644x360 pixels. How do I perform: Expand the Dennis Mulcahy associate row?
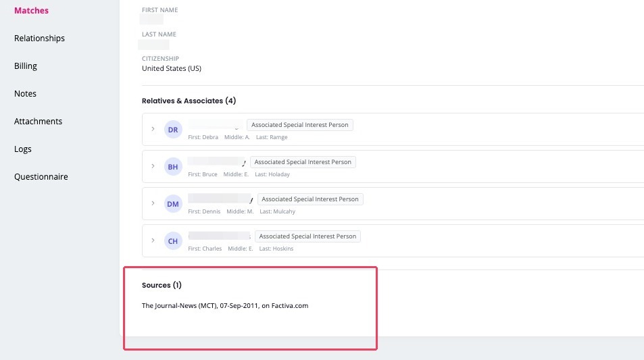tap(153, 203)
